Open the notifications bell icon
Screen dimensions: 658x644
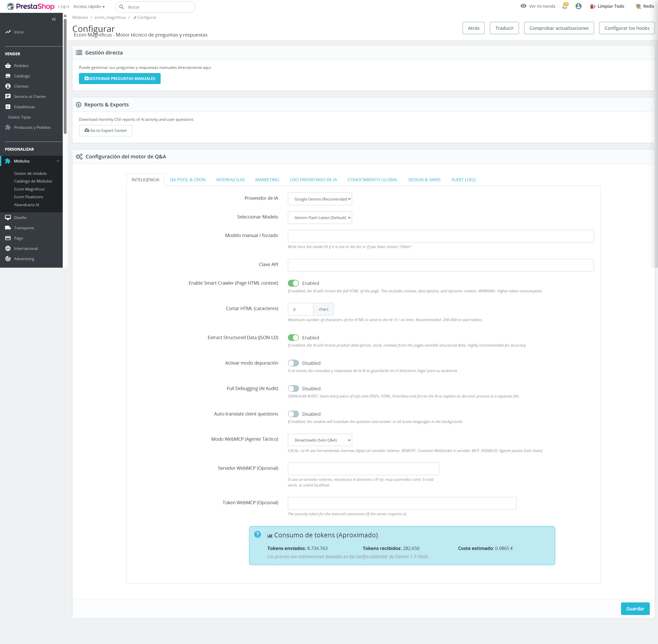point(565,6)
